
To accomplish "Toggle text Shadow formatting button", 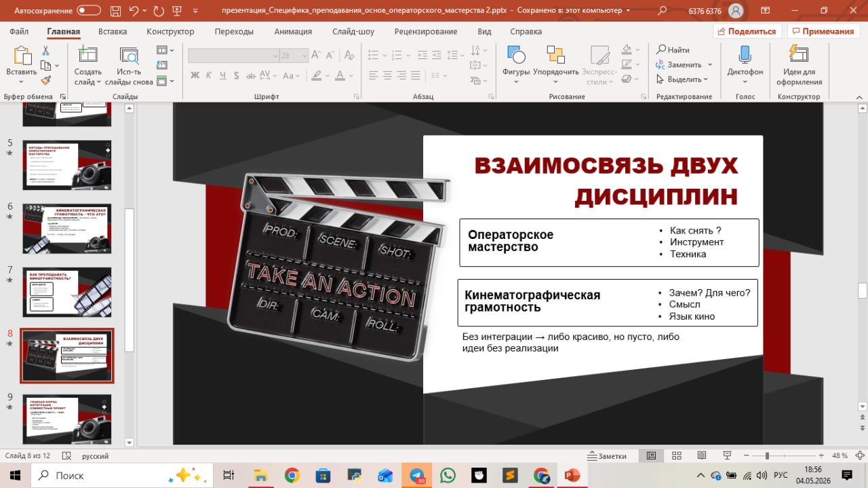I will coord(237,75).
